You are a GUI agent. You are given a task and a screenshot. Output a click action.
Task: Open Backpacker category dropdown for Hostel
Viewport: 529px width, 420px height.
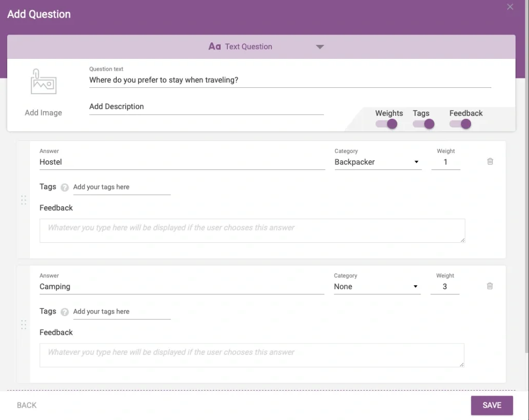pyautogui.click(x=377, y=162)
